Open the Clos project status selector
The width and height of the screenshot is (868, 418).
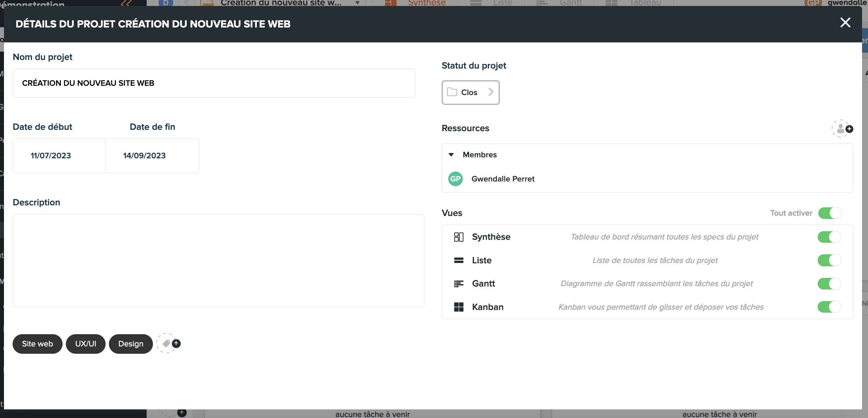470,92
